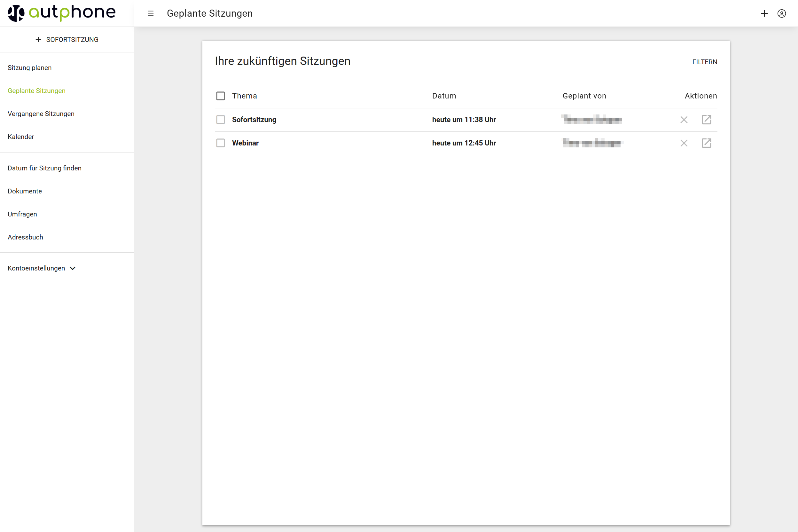798x532 pixels.
Task: Start a new Sofortsitzung
Action: [x=67, y=40]
